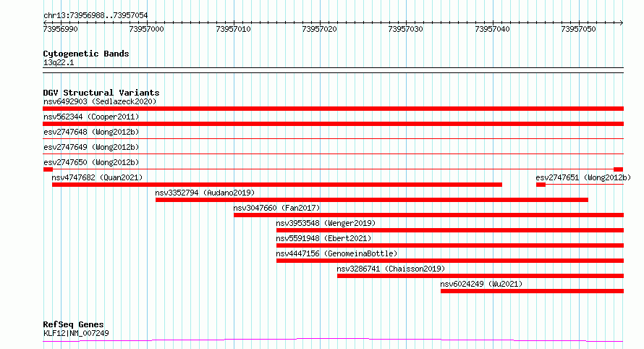
Task: Click the RefSeq Genes track title
Action: [73, 324]
